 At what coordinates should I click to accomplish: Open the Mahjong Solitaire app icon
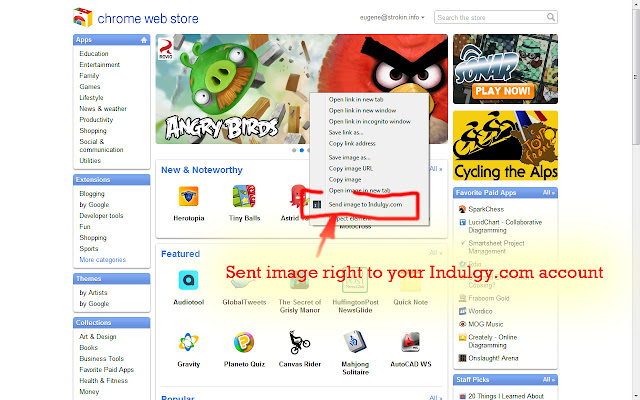[355, 342]
